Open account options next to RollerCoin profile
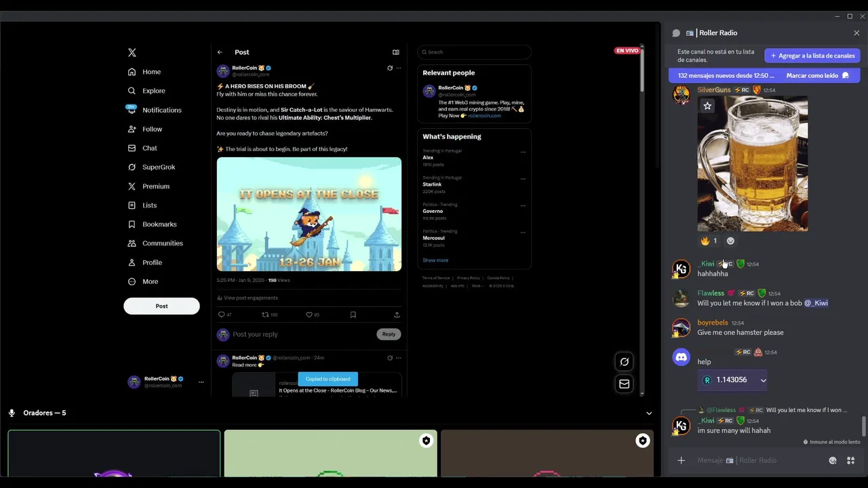 pos(201,382)
